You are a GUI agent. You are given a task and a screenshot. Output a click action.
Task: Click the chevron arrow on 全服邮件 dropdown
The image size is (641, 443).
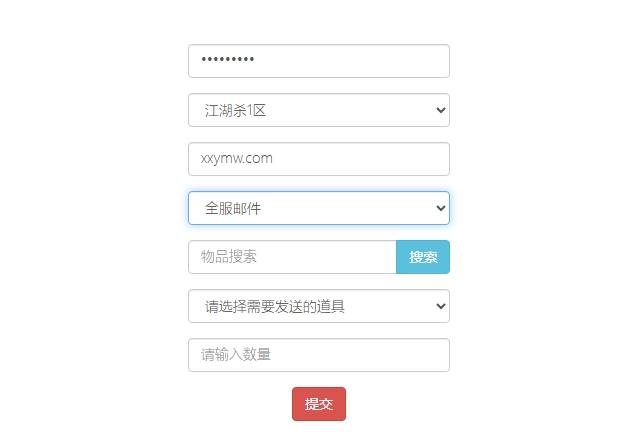click(x=441, y=208)
